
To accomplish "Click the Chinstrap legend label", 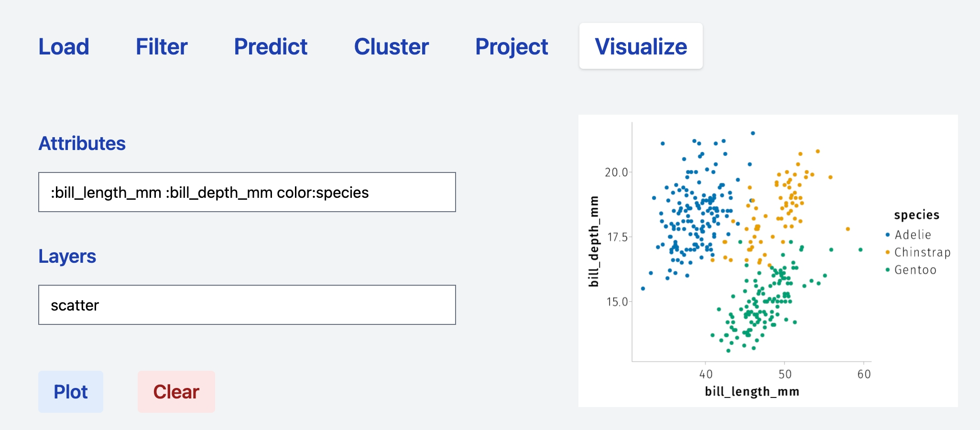I will [922, 252].
